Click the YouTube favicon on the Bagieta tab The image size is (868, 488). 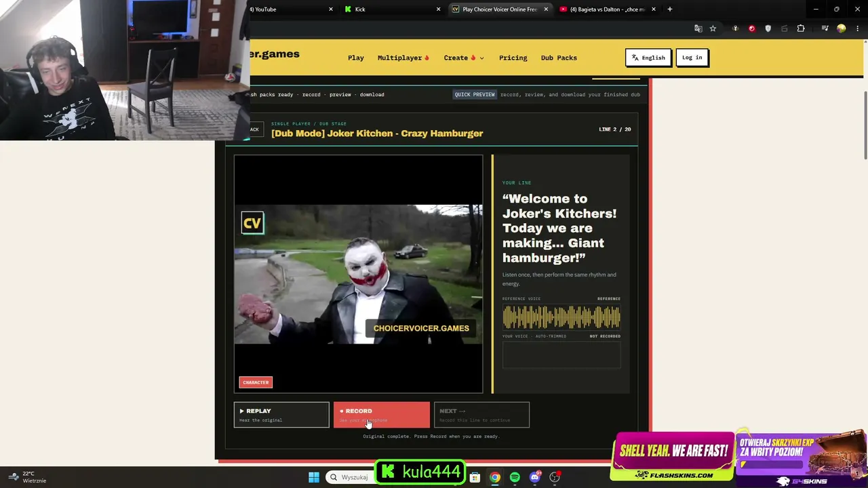pos(563,9)
